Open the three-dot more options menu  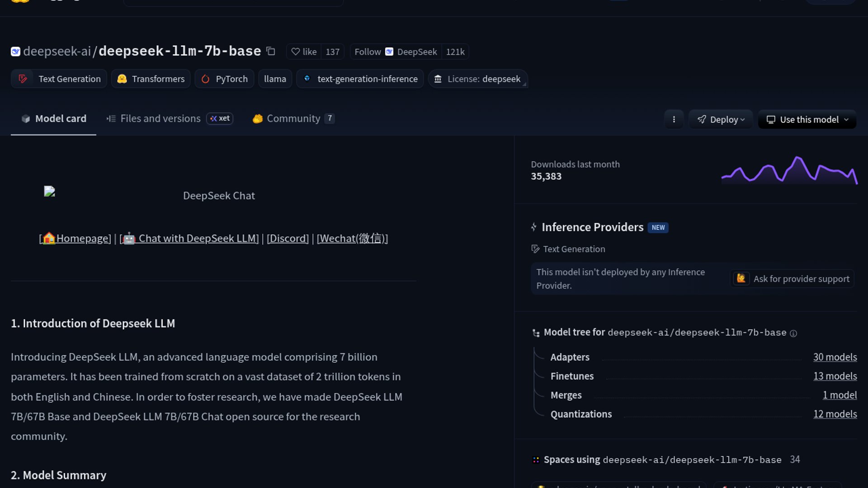click(674, 119)
